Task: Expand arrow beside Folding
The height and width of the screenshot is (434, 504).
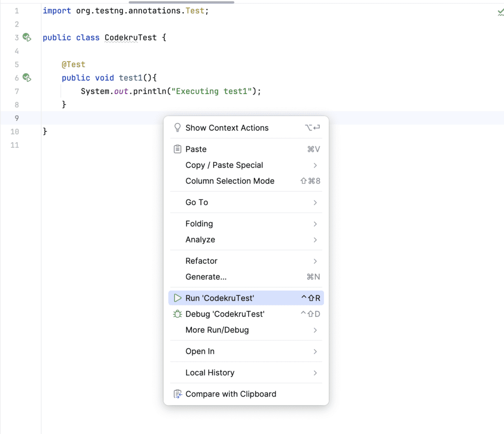Action: click(315, 224)
